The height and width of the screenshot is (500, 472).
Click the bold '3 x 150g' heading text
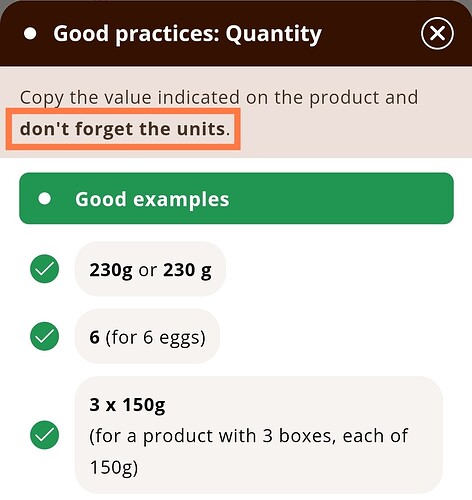click(x=127, y=405)
